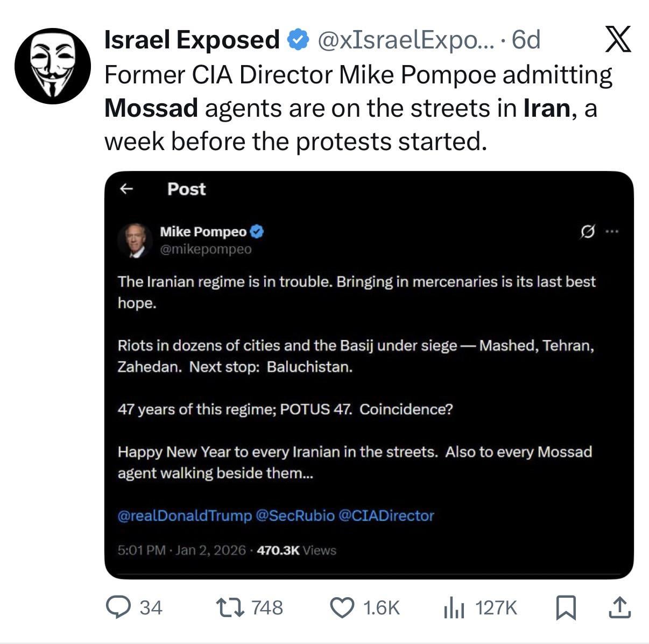Click the Israel Exposed display name

coord(192,40)
